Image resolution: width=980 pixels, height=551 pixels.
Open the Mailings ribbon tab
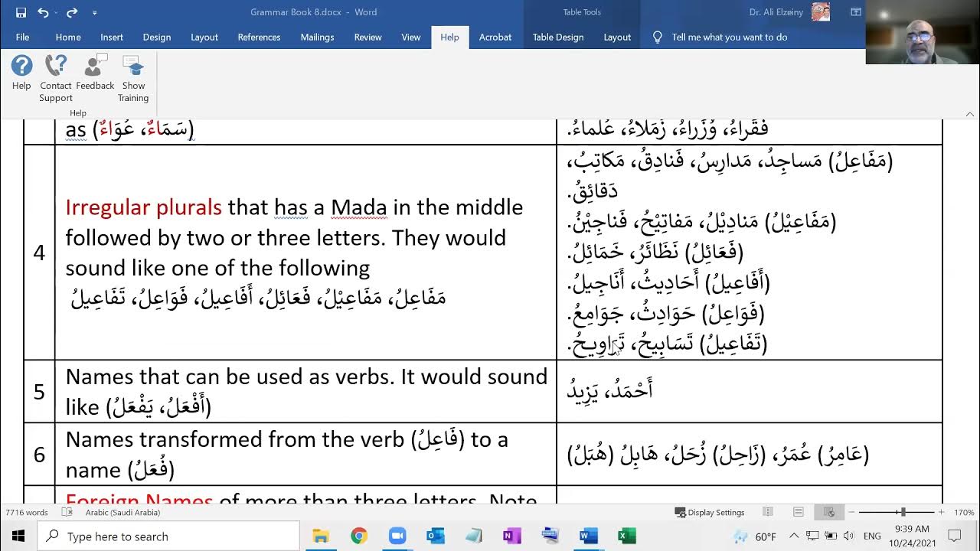pos(317,37)
